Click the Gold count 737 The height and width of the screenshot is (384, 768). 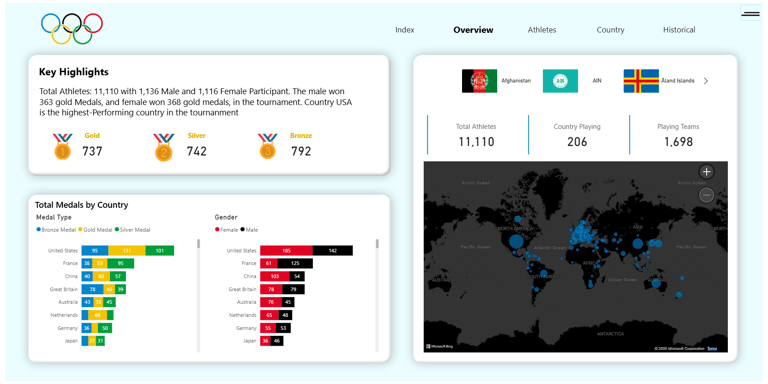(x=92, y=151)
